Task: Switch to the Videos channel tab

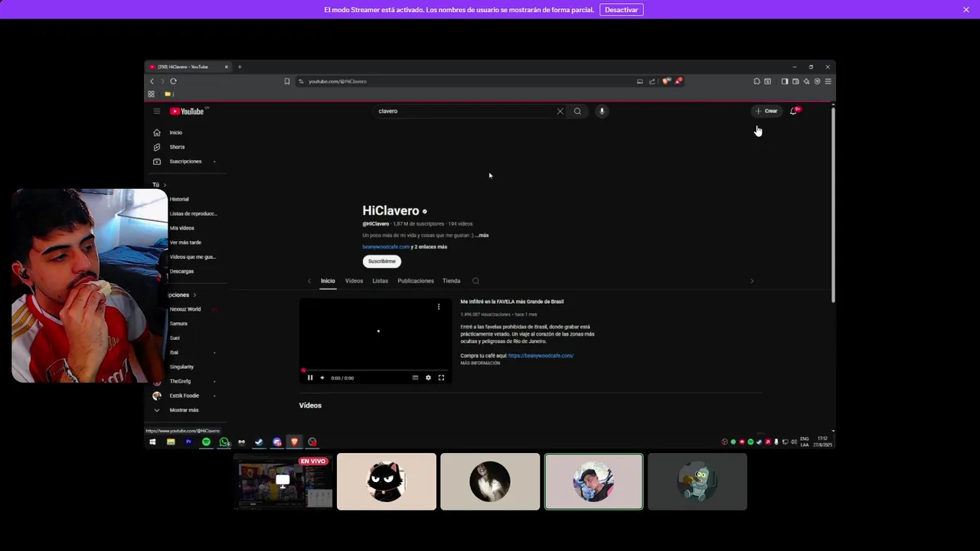Action: tap(354, 281)
